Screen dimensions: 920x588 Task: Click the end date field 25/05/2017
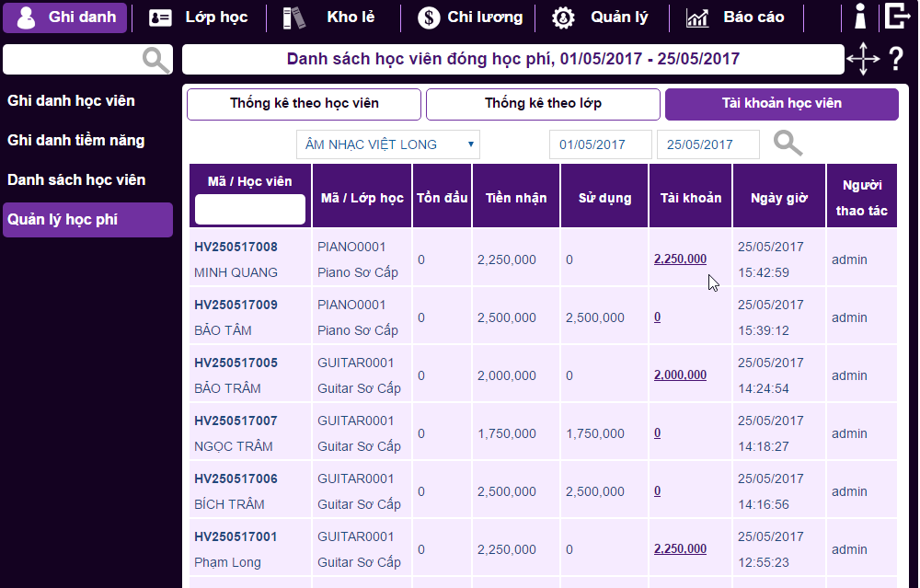point(707,144)
